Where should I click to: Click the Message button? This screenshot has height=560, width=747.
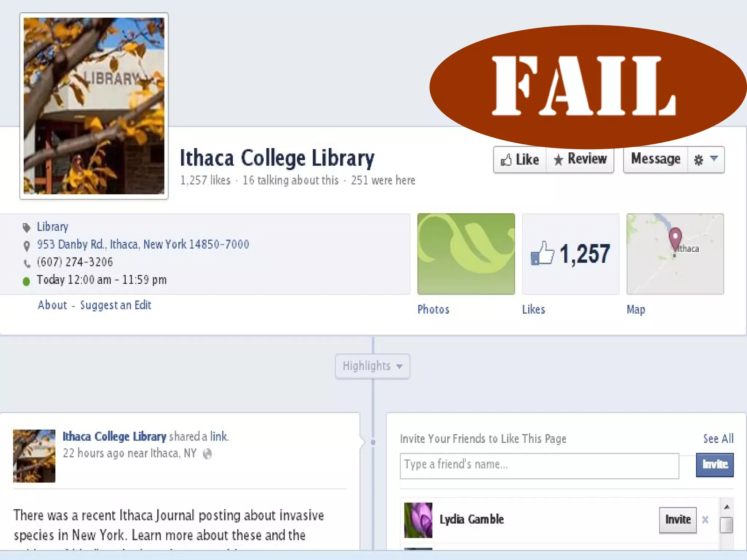(655, 160)
